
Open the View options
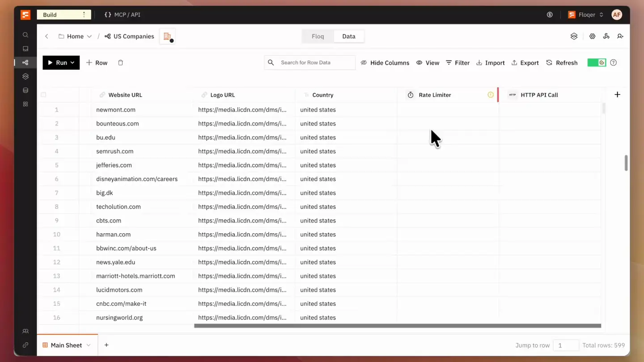point(428,63)
